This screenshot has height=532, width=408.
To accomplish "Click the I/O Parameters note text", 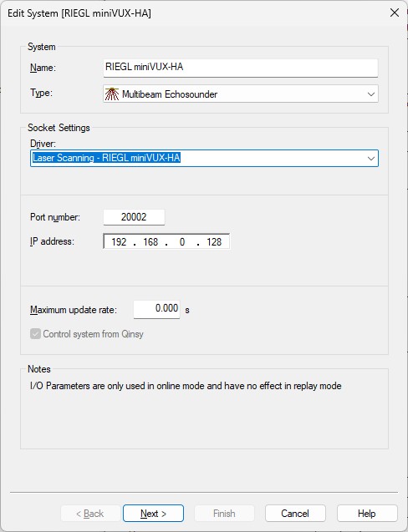I will pos(186,386).
